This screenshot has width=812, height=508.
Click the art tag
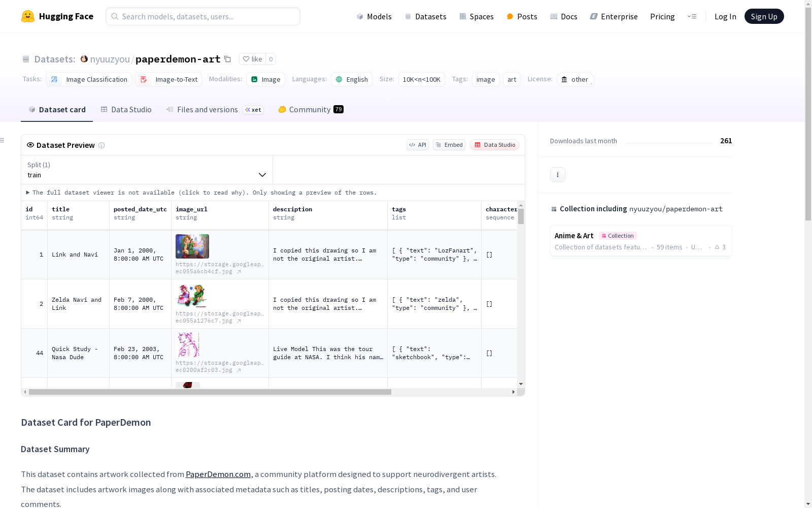512,79
